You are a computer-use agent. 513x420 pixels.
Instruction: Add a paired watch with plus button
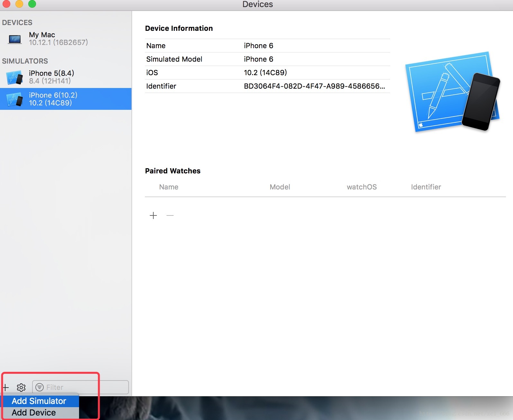click(x=153, y=215)
